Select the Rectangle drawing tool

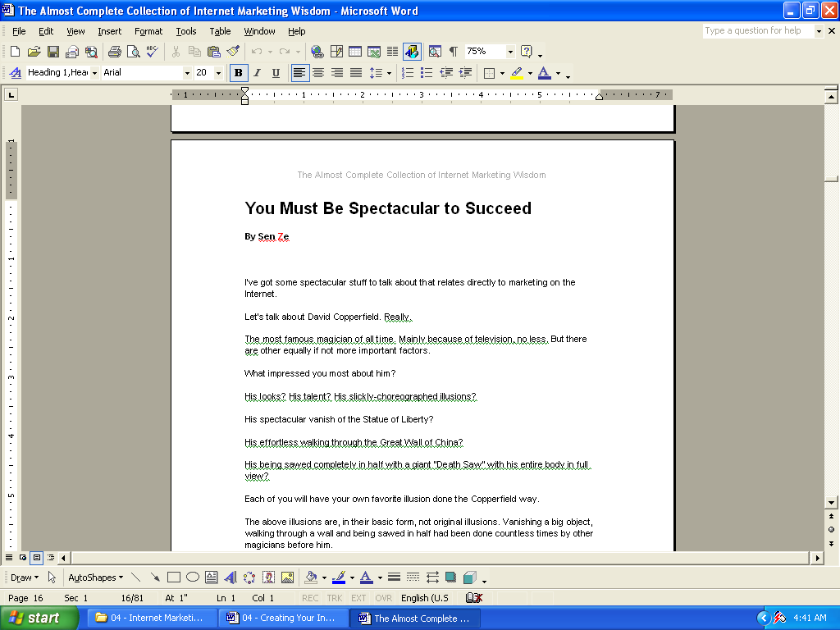coord(174,577)
